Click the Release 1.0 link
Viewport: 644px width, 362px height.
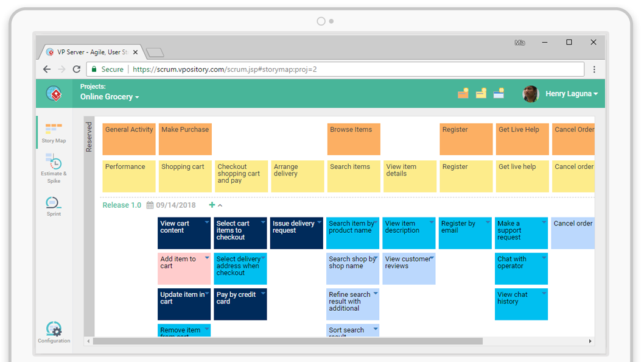point(122,205)
